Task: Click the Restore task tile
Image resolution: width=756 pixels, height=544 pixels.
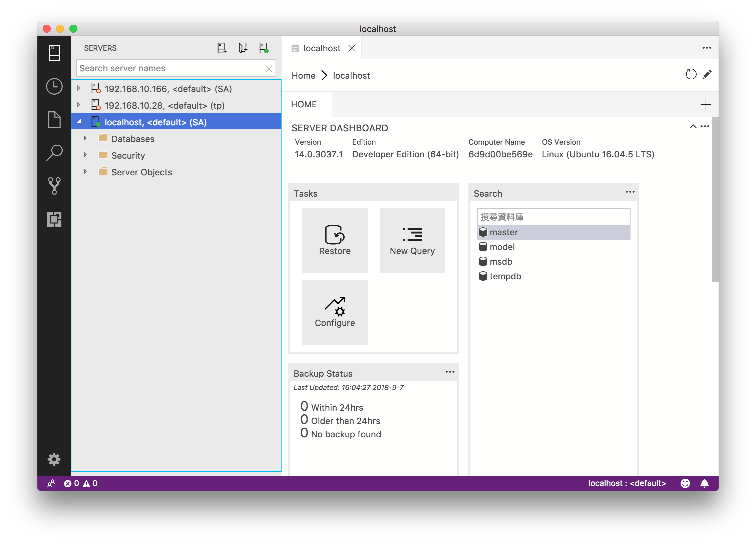Action: (335, 241)
